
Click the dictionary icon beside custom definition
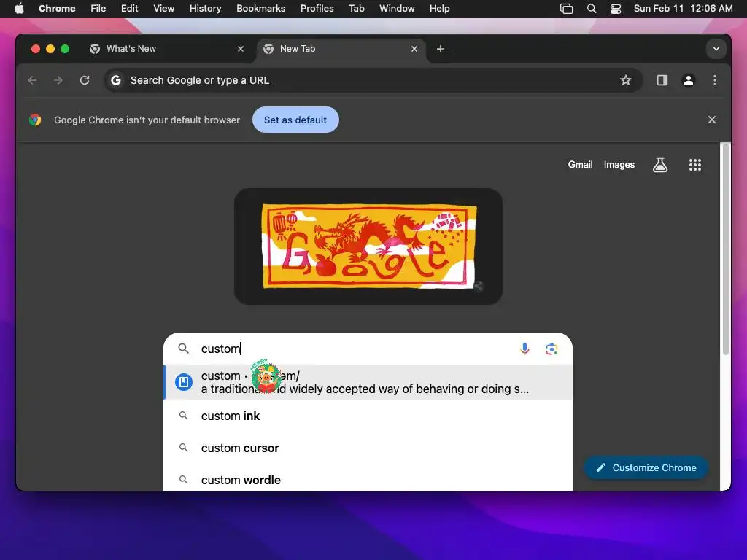coord(183,382)
